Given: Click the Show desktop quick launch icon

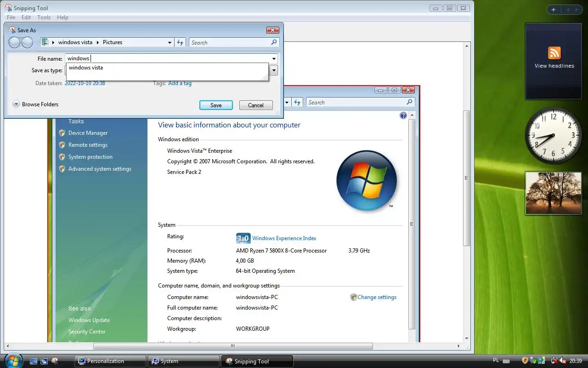Looking at the screenshot, I should (x=34, y=361).
